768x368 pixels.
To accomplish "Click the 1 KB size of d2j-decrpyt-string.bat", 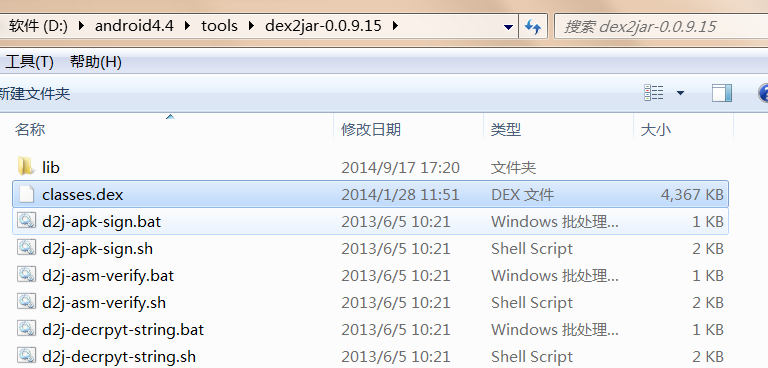I will click(x=708, y=329).
